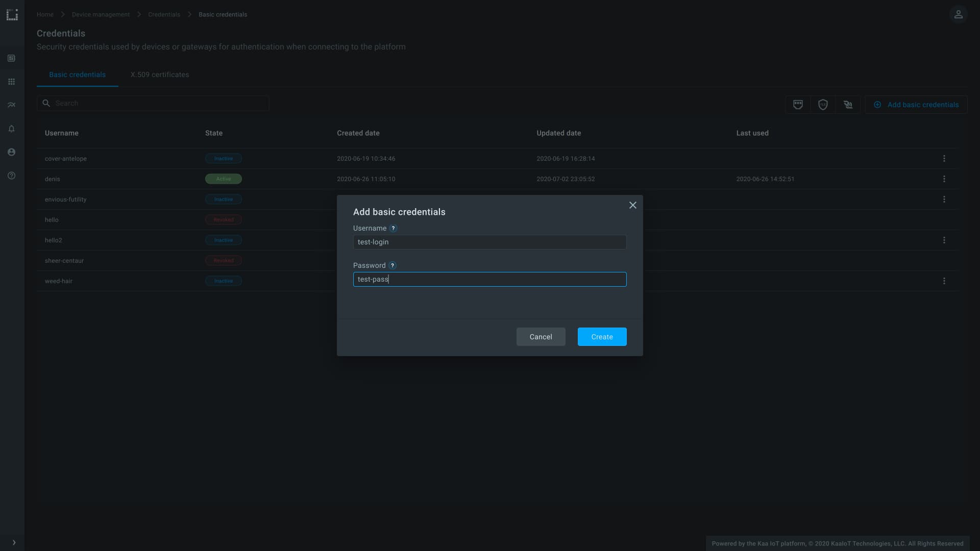Go to the Credentials breadcrumb

[164, 14]
